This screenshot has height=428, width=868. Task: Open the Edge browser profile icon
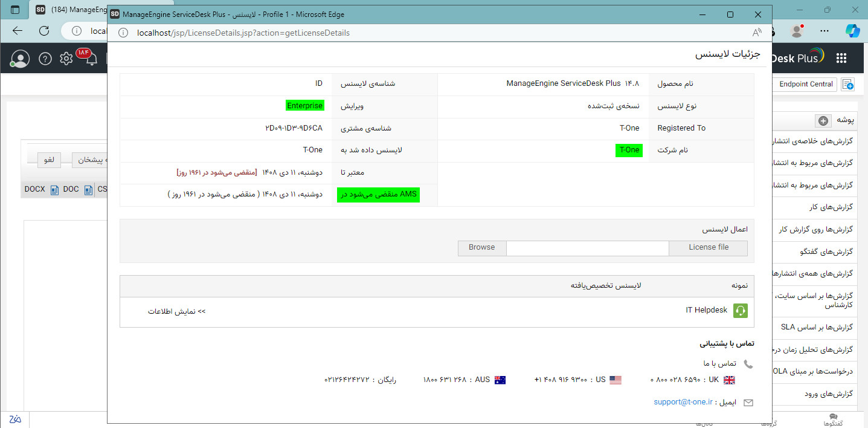point(796,31)
